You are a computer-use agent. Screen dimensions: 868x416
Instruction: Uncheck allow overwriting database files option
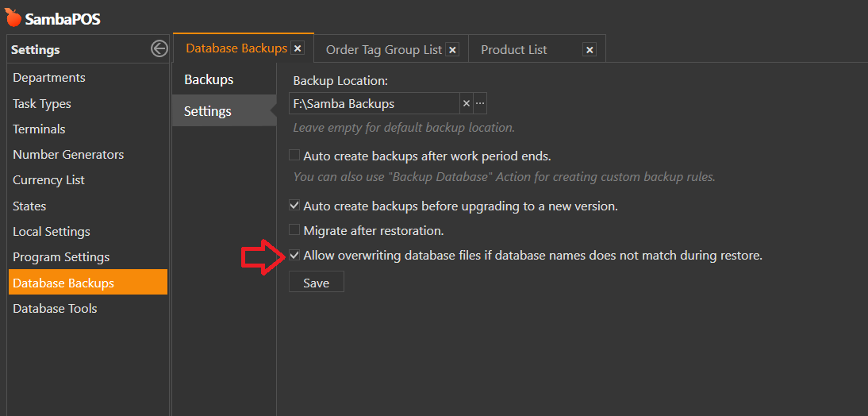point(294,256)
